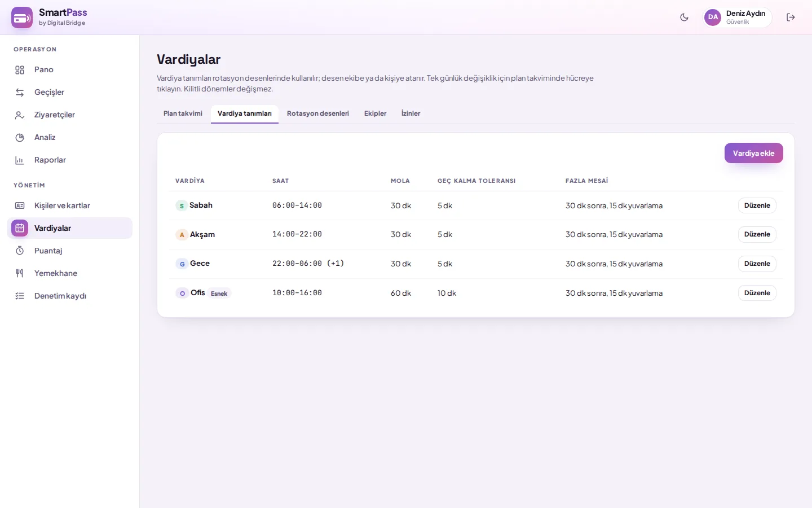The height and width of the screenshot is (508, 812).
Task: Click the 10 dk tolerance value
Action: click(x=447, y=293)
